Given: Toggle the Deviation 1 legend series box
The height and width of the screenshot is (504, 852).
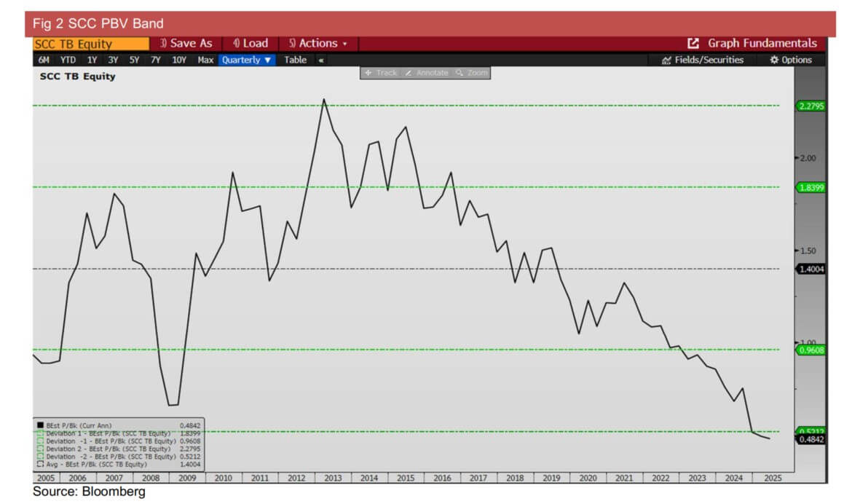Looking at the screenshot, I should 40,433.
